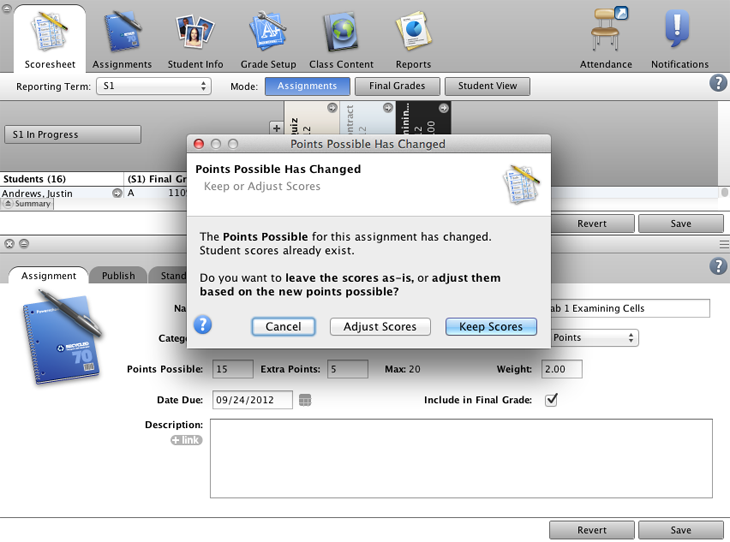Click the Keep Scores button
The image size is (730, 542).
(490, 327)
